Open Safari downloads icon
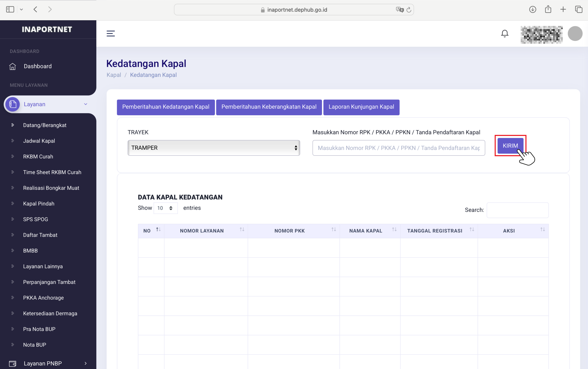588x369 pixels. [x=532, y=10]
